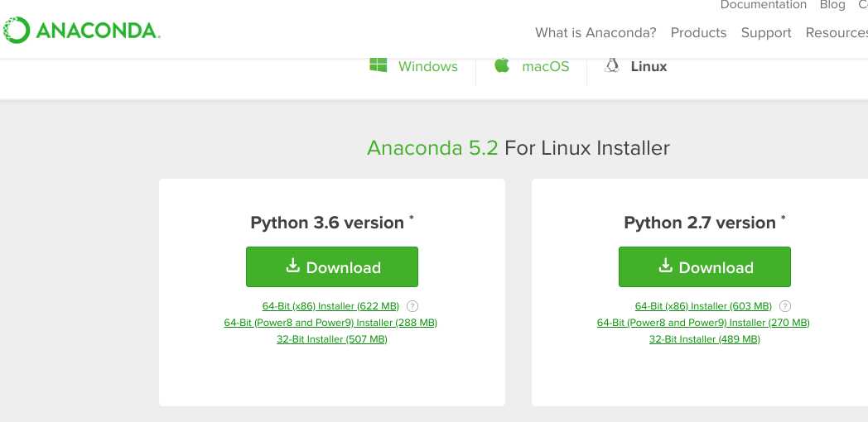This screenshot has height=422, width=868.
Task: Click the download arrow icon in the Python 3.6 button
Action: 292,266
